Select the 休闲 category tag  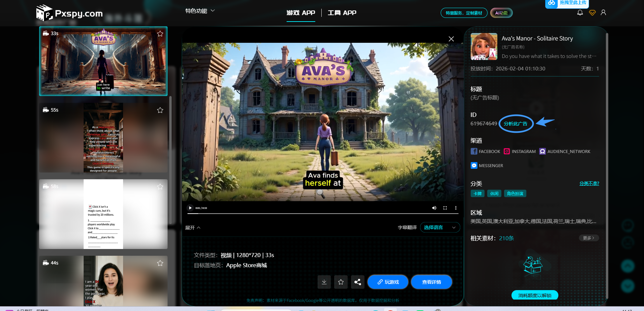[x=494, y=193]
